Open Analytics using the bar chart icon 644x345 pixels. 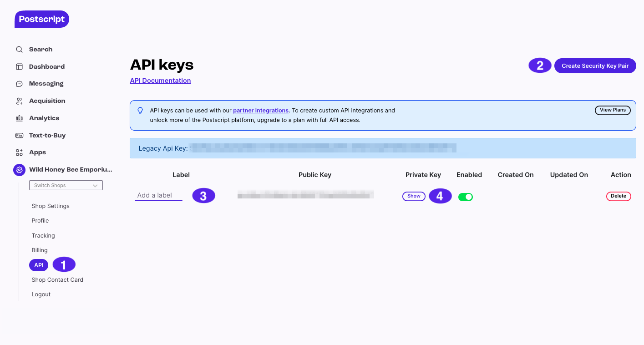point(19,118)
